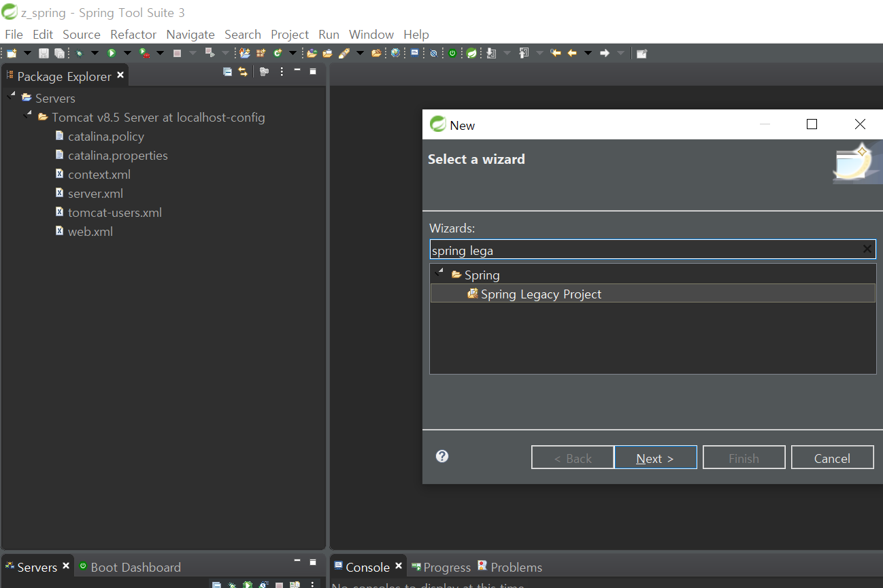Click the Open Type folder icon
This screenshot has height=588, width=883.
[312, 53]
